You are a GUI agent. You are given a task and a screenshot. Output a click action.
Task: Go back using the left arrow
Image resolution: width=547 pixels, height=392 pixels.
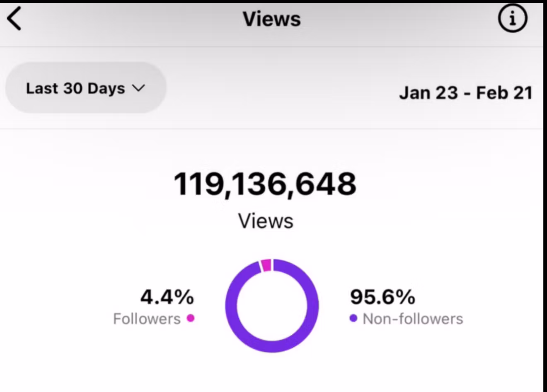pyautogui.click(x=15, y=19)
